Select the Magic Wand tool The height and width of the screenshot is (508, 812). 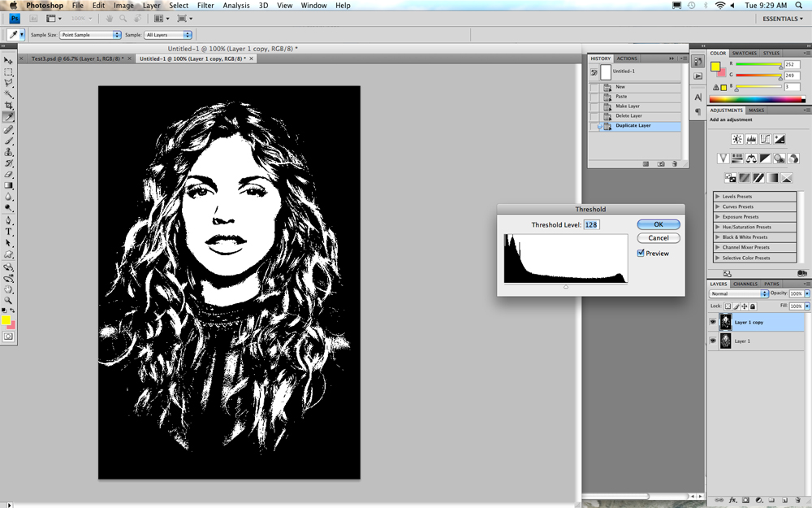[8, 94]
